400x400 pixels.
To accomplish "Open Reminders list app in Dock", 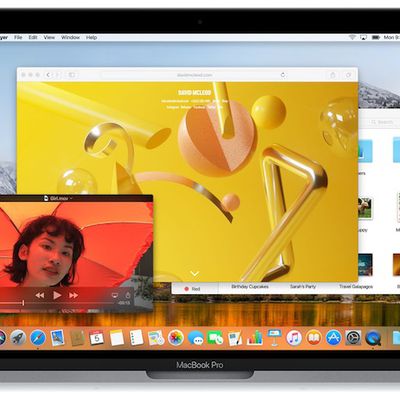I will click(136, 338).
